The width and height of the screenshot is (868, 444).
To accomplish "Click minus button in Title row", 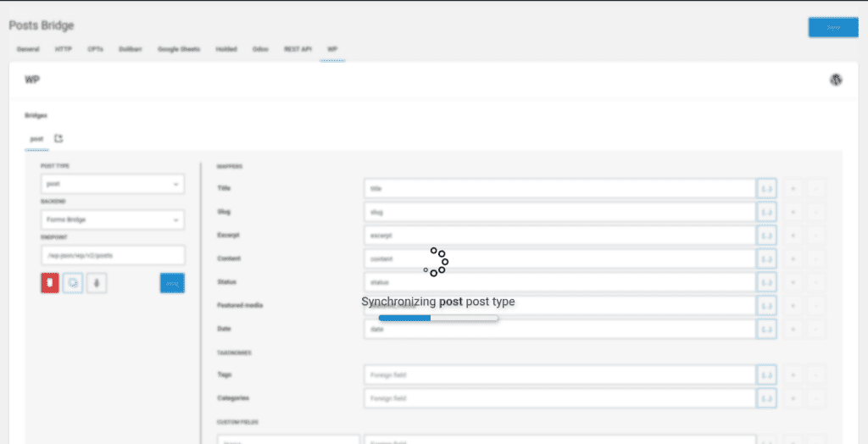I will (816, 189).
